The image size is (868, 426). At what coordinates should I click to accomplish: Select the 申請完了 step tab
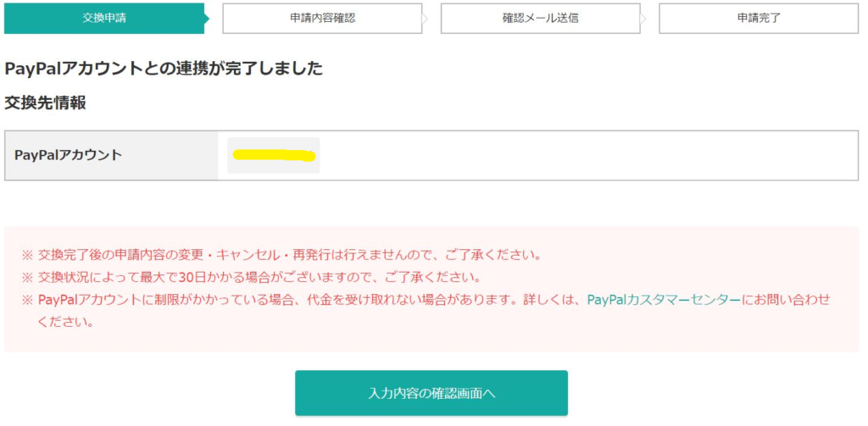tap(759, 19)
